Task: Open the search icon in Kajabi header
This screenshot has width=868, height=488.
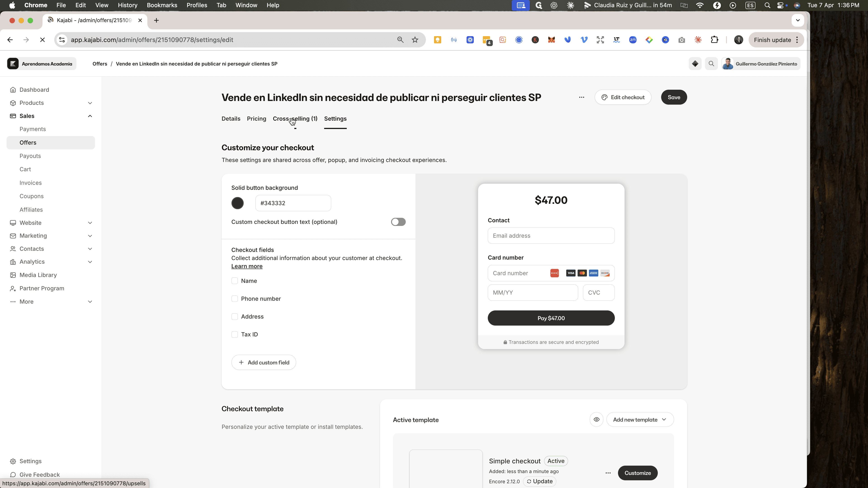Action: 711,64
